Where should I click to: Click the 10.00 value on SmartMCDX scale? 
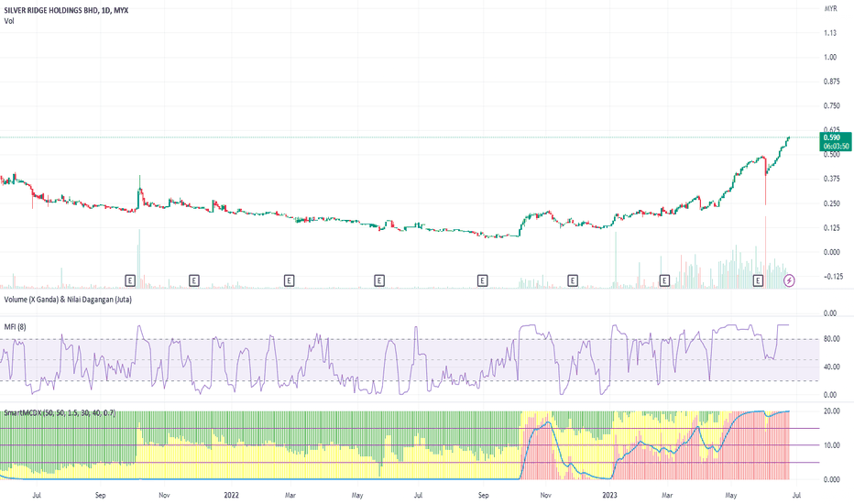click(832, 445)
